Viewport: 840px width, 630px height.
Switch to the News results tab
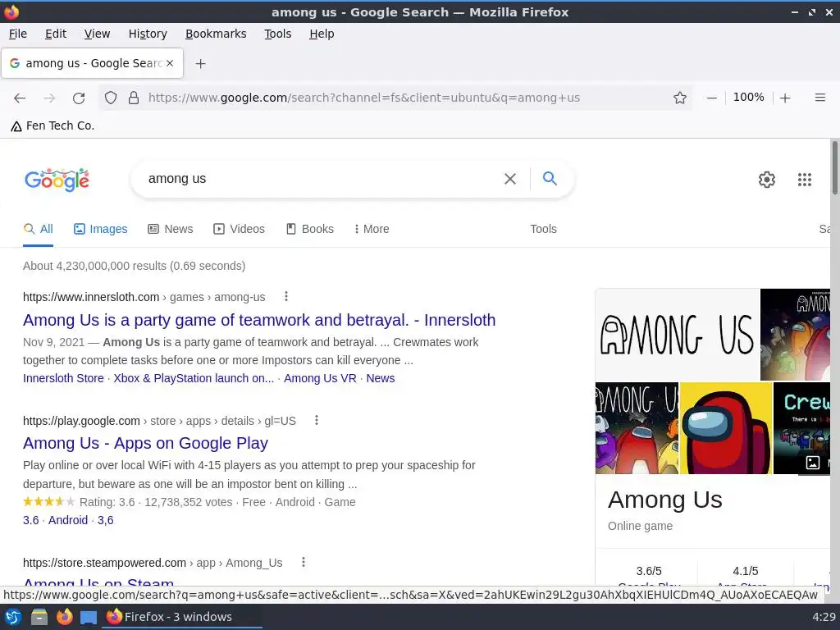171,230
